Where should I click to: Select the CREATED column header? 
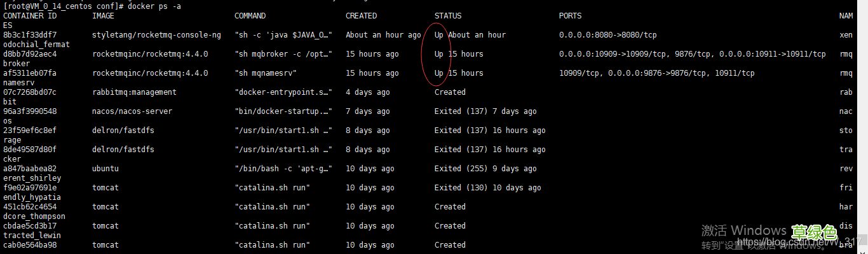click(x=362, y=16)
